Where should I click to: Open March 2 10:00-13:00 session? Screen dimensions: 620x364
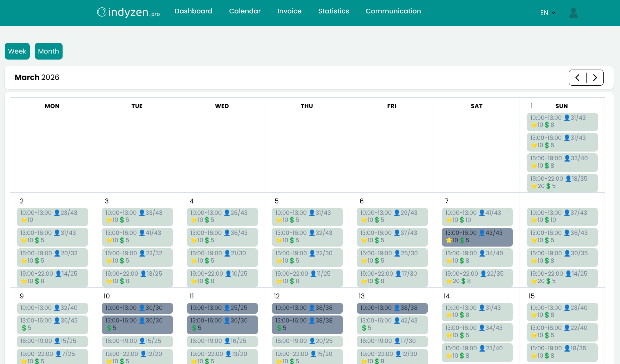click(x=52, y=216)
